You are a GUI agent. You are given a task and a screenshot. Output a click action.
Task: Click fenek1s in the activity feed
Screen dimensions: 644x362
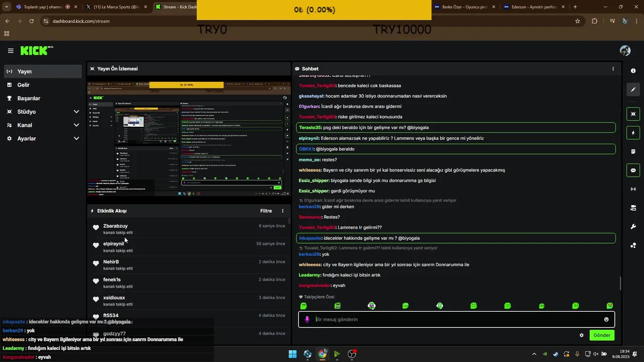point(112,280)
